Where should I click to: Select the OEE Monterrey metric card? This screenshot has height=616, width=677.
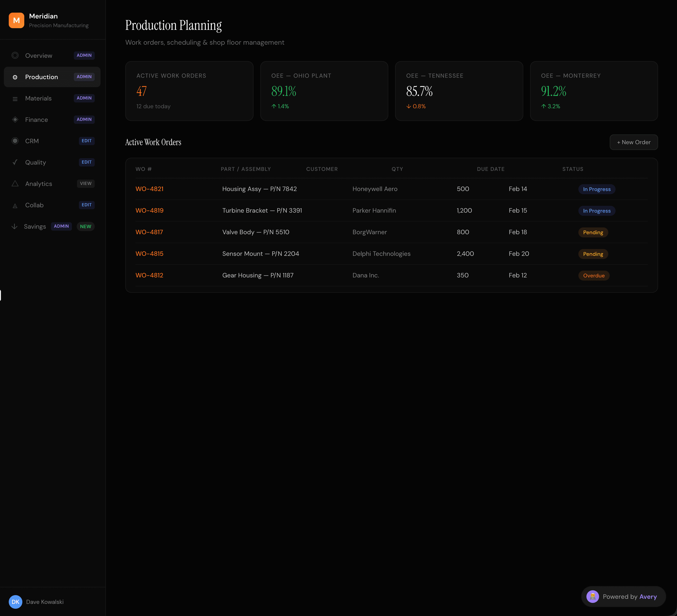pos(593,91)
